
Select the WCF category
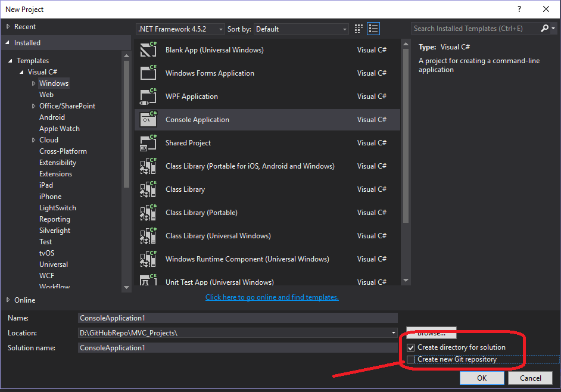click(x=46, y=276)
